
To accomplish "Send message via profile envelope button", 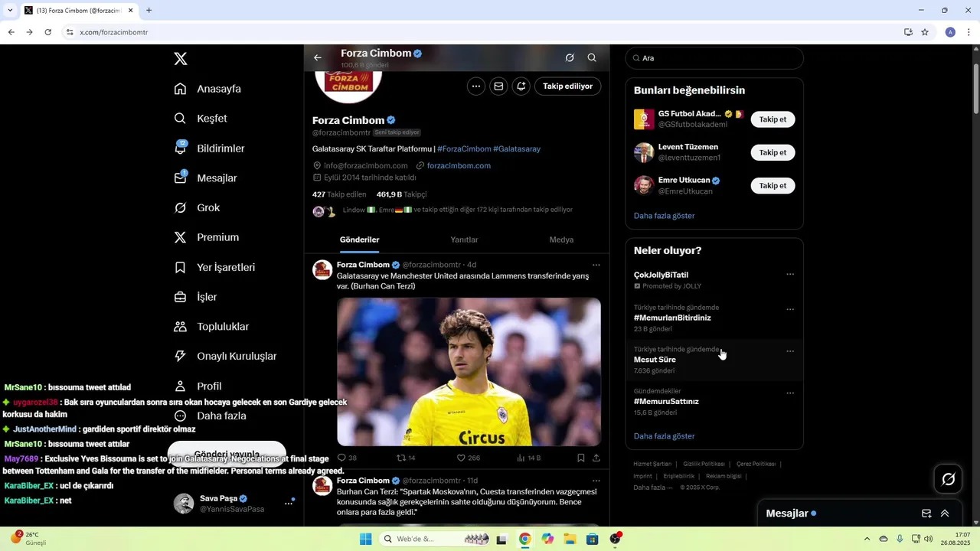I will [x=498, y=86].
